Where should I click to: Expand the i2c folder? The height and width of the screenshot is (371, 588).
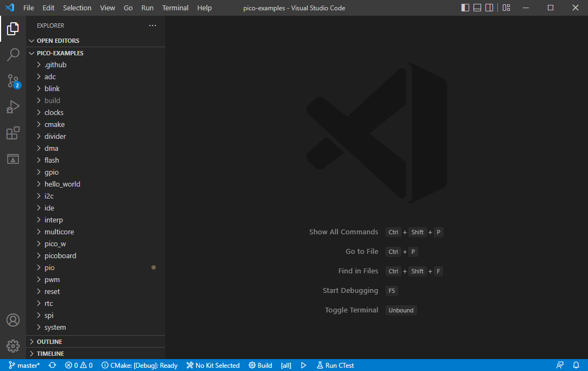96,196
